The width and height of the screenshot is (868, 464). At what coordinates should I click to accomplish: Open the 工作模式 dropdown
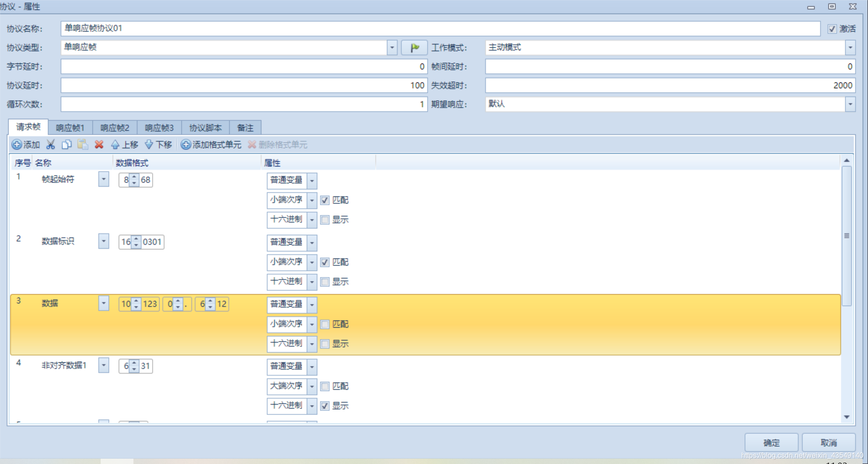click(x=850, y=48)
